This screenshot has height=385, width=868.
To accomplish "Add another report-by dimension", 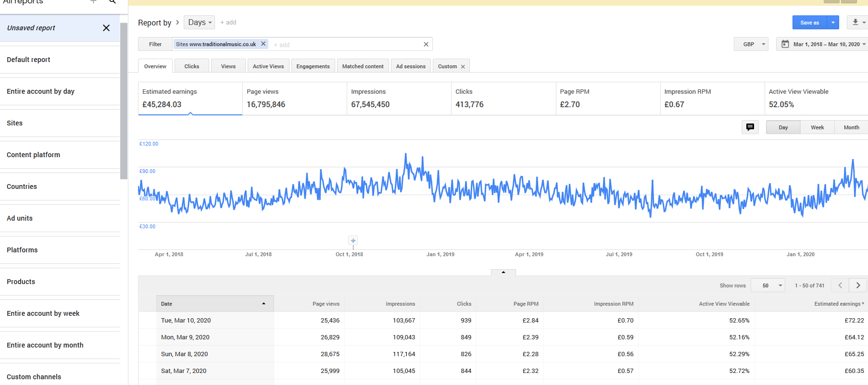I will pos(228,22).
